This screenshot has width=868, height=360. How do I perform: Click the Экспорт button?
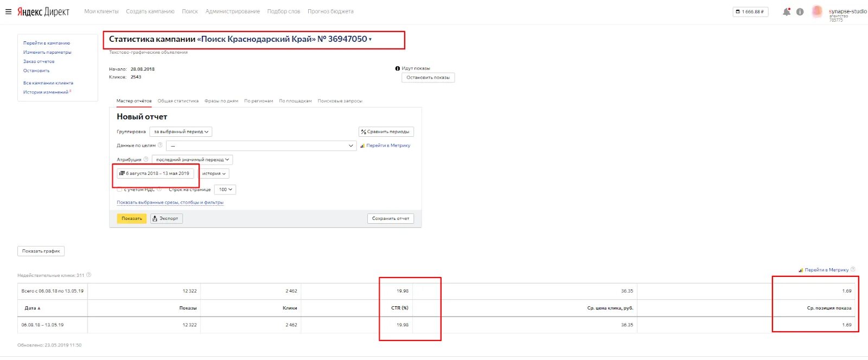(x=167, y=218)
